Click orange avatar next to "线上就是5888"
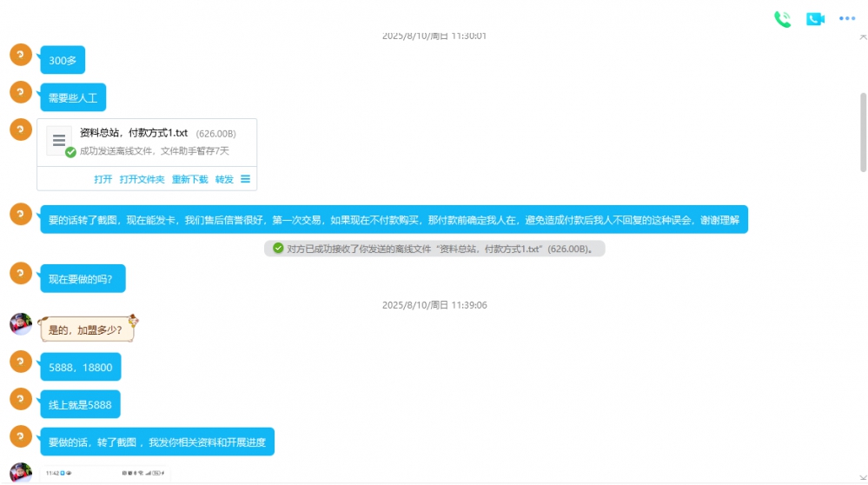The width and height of the screenshot is (868, 485). click(21, 399)
